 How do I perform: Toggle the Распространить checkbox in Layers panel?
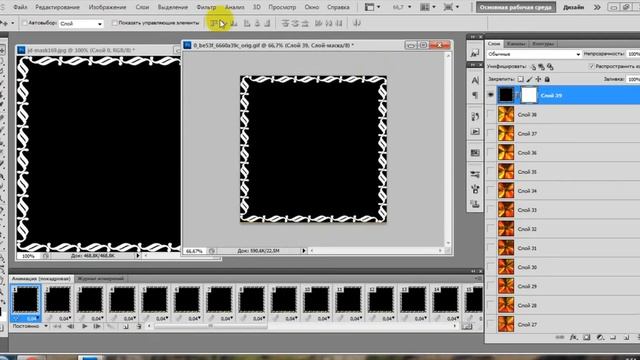point(591,66)
